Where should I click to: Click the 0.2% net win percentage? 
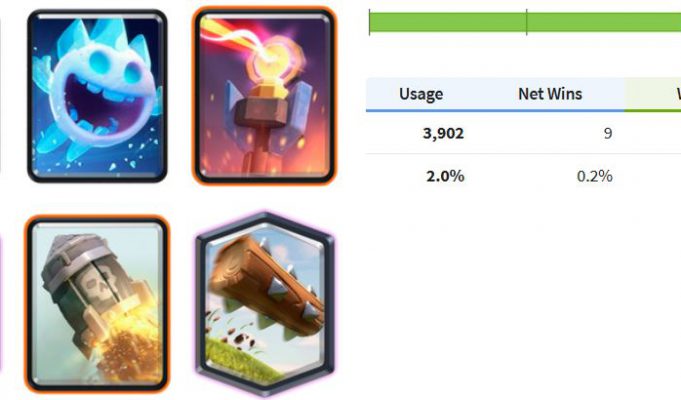(x=595, y=176)
